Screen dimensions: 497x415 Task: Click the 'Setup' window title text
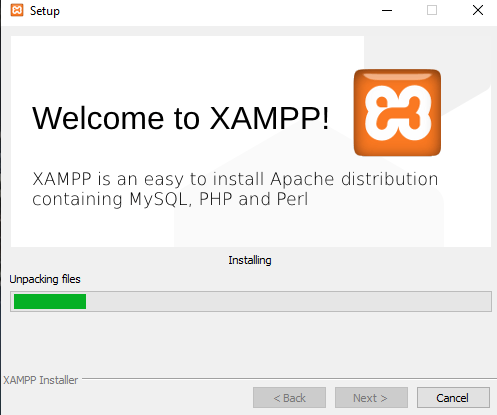point(45,11)
